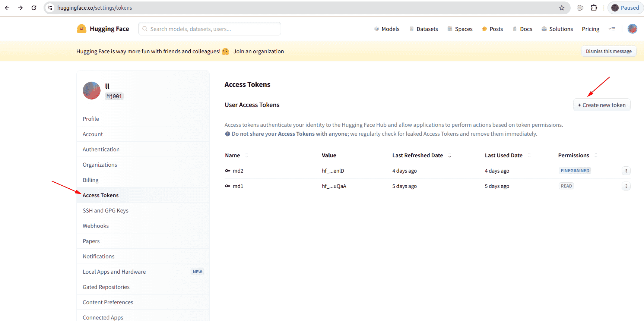Screen dimensions: 644x321
Task: Click Create new token button
Action: tap(602, 105)
